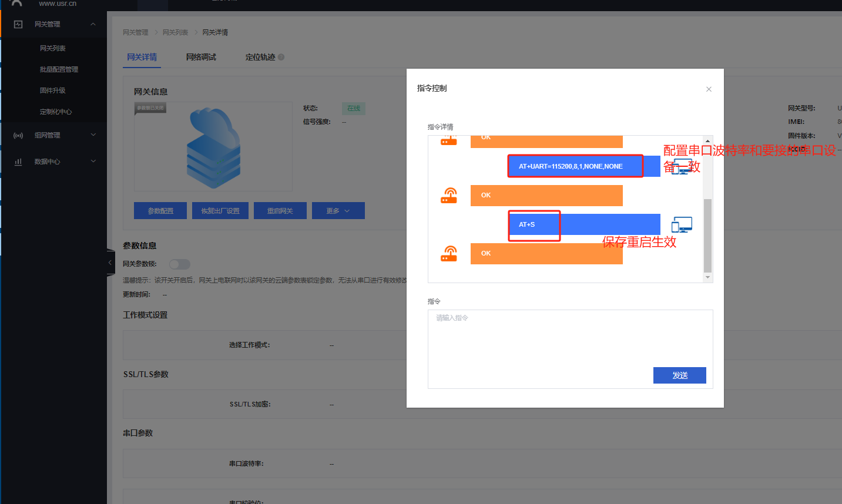This screenshot has height=504, width=842.
Task: Click the router icon beside middle OK reply
Action: coord(449,195)
